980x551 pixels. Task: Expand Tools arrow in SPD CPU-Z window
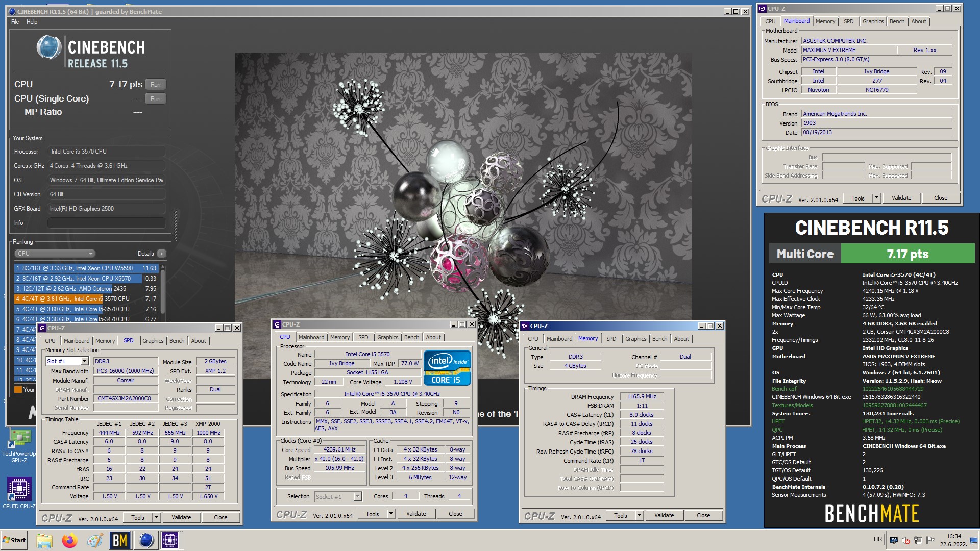(157, 517)
